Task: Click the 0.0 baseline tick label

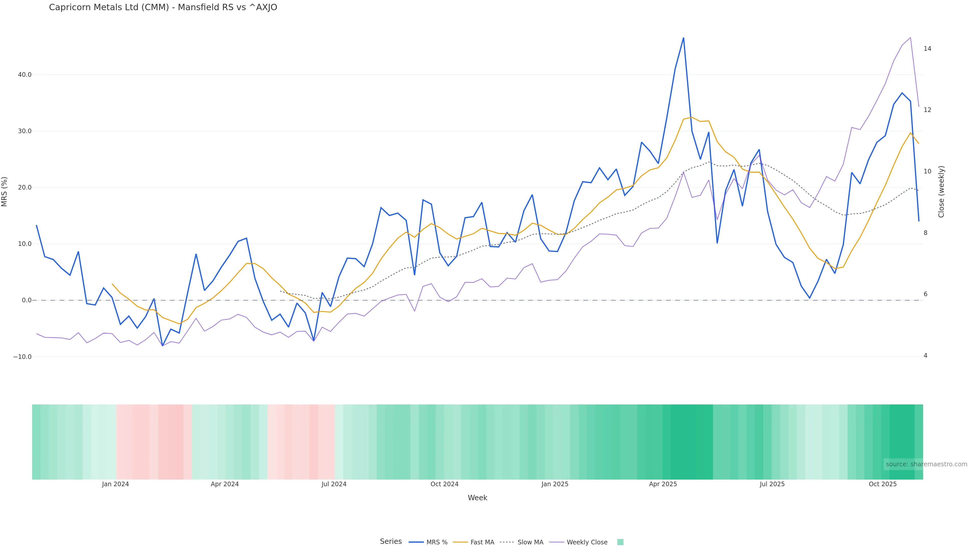Action: click(x=27, y=300)
